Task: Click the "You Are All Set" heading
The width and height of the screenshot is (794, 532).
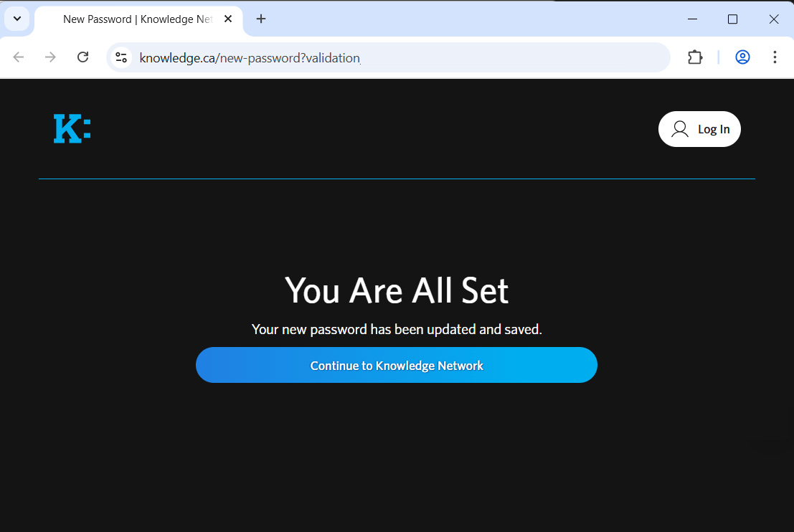Action: point(397,290)
